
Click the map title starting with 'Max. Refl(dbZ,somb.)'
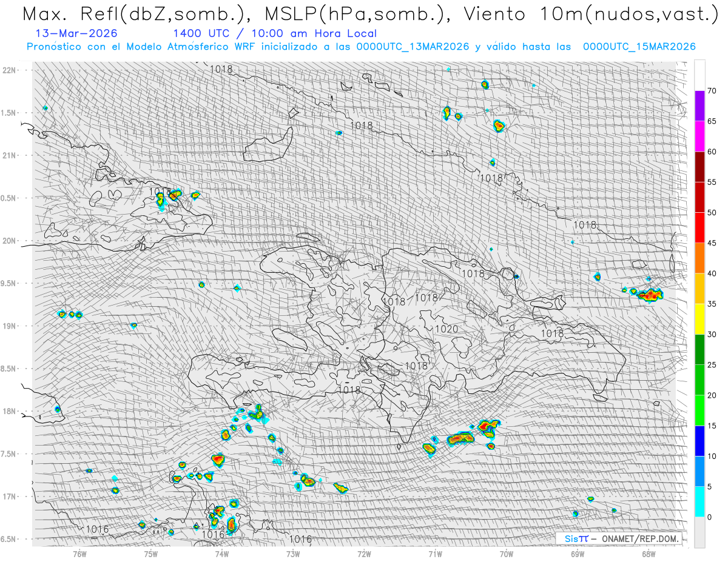tap(370, 14)
